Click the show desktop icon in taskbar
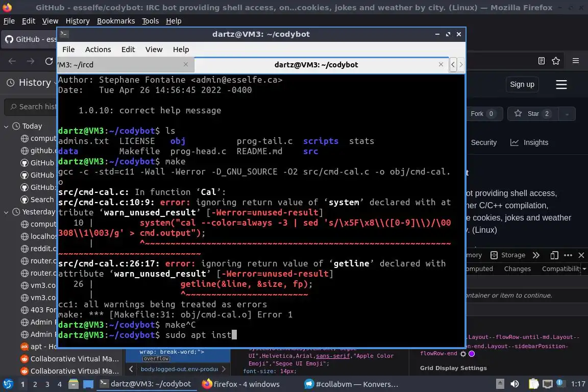Screen dimensions: 588x392 click(88, 384)
